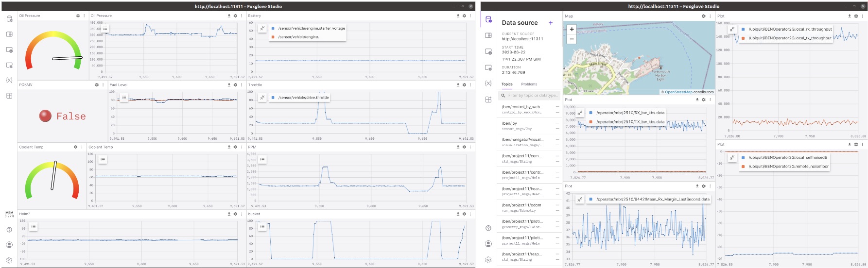
Task: Switch to the Problems tab
Action: coord(529,84)
